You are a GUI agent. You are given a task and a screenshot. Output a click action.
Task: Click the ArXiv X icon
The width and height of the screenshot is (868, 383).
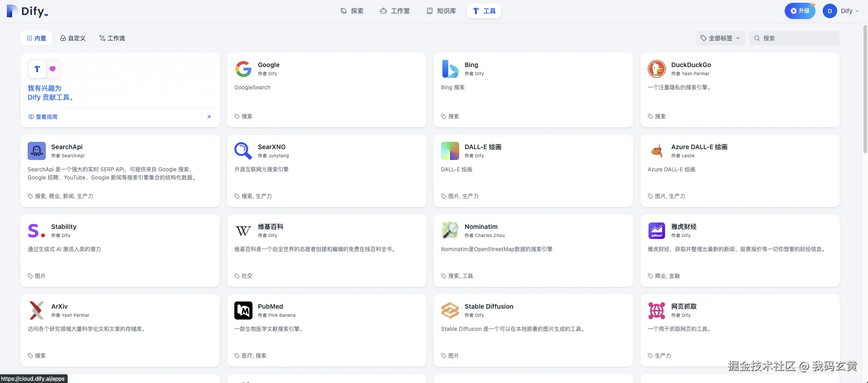point(37,310)
